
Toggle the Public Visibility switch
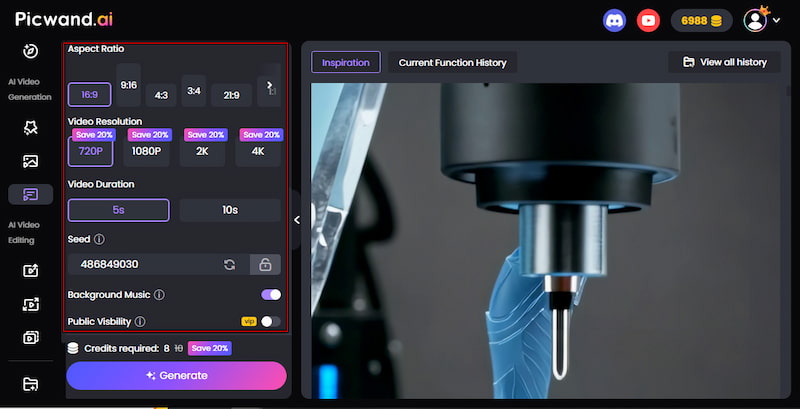[271, 322]
